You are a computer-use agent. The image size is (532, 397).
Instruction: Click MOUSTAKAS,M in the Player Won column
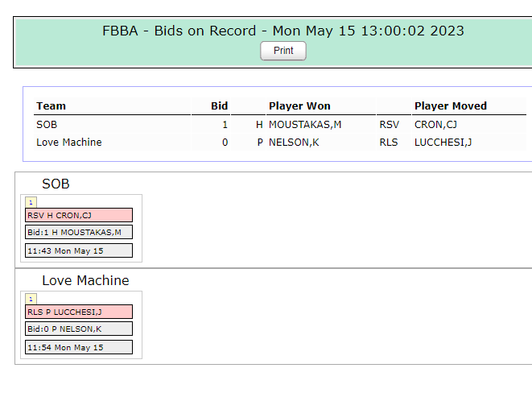pos(305,125)
